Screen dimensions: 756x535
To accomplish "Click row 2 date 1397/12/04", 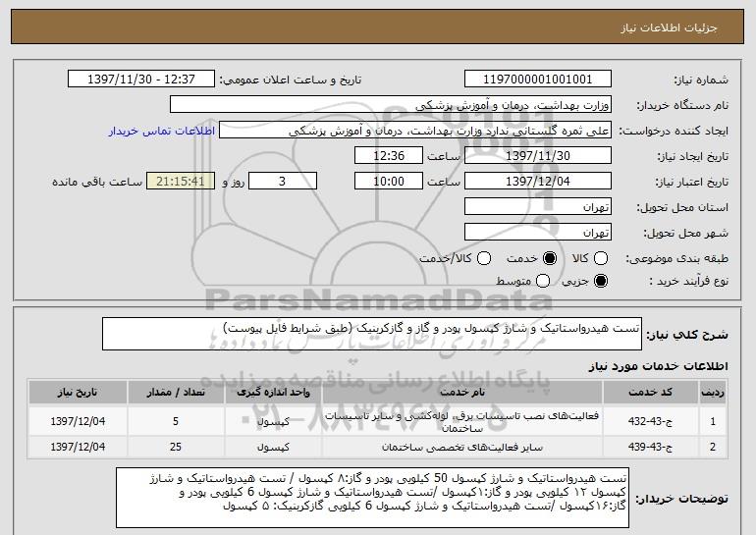I will pos(78,448).
